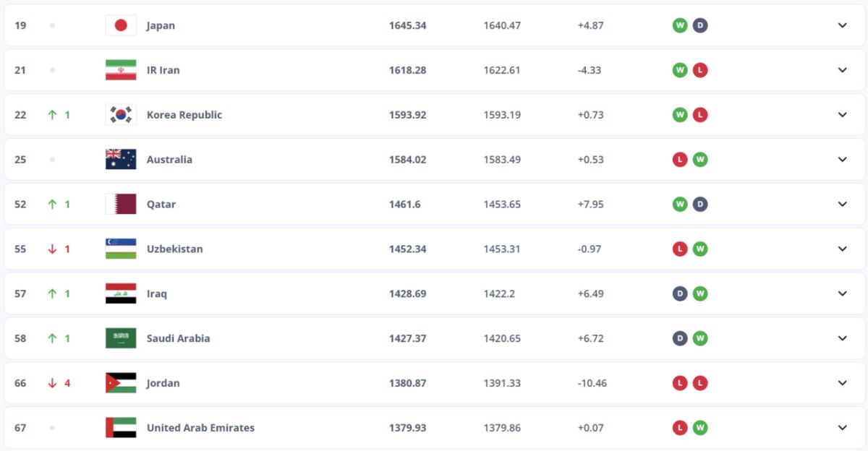Image resolution: width=868 pixels, height=451 pixels.
Task: Click Jordan's first red L badge
Action: [680, 383]
